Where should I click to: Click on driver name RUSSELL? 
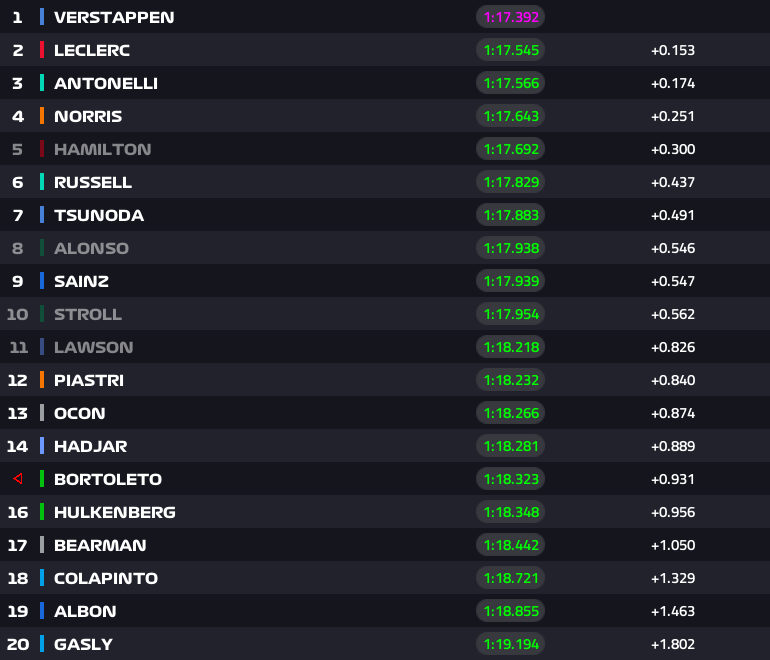coord(93,182)
